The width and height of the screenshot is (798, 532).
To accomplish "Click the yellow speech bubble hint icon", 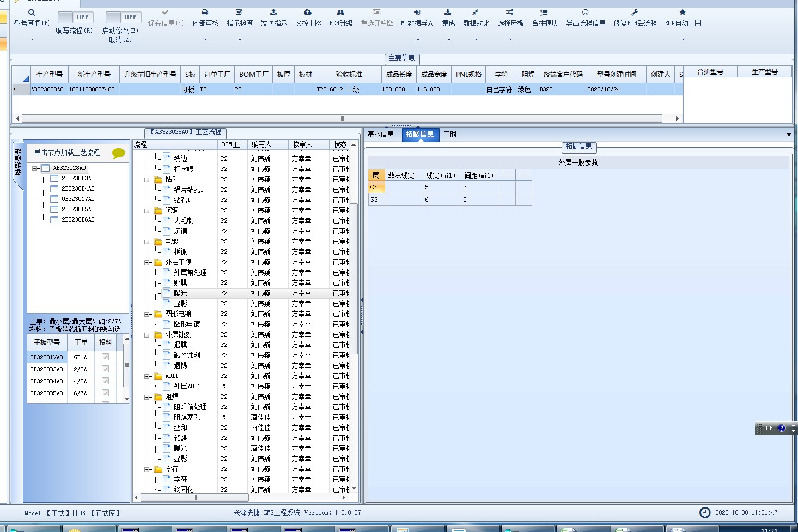I will 119,153.
